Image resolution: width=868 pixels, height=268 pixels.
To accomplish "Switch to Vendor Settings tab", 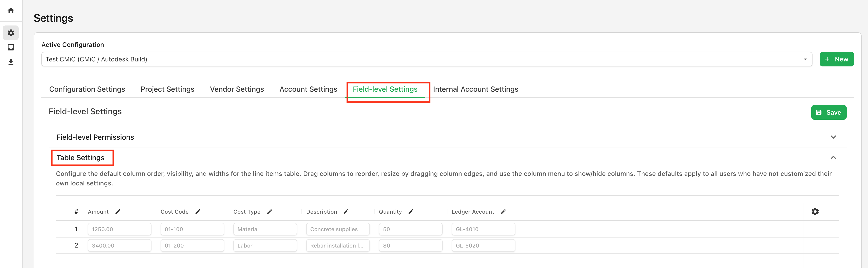I will pyautogui.click(x=237, y=89).
